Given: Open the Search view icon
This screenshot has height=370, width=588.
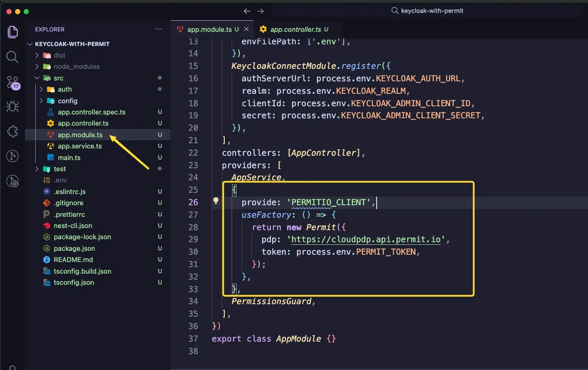Looking at the screenshot, I should 12,57.
